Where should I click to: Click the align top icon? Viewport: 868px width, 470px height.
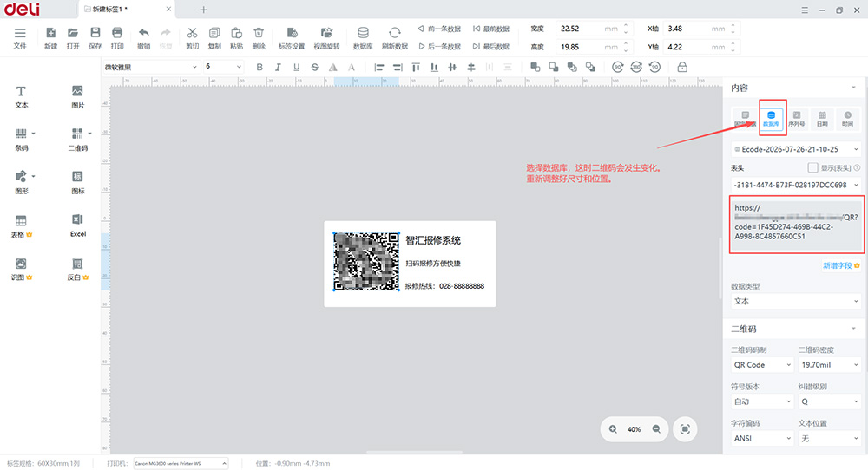tap(416, 67)
